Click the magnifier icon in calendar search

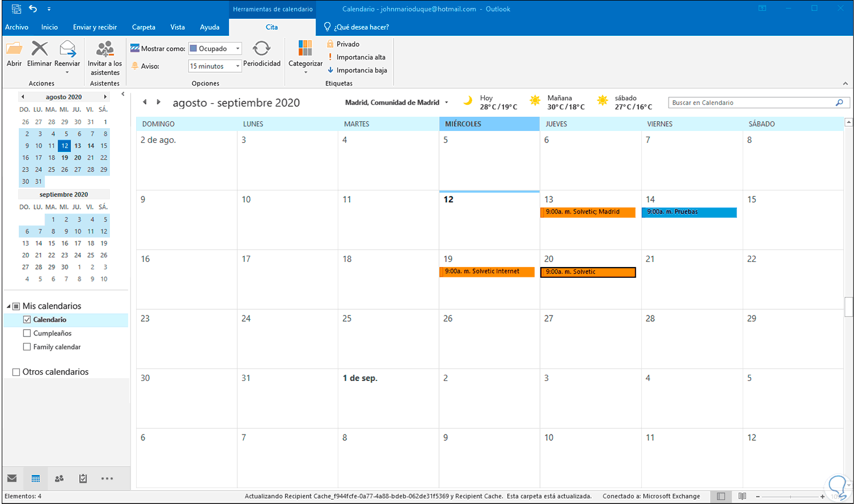839,103
